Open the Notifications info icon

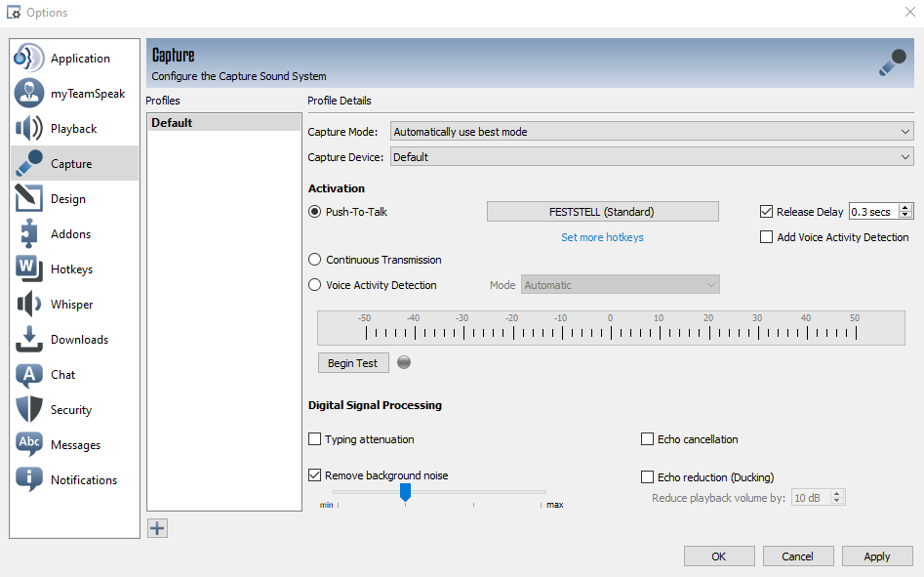[29, 480]
